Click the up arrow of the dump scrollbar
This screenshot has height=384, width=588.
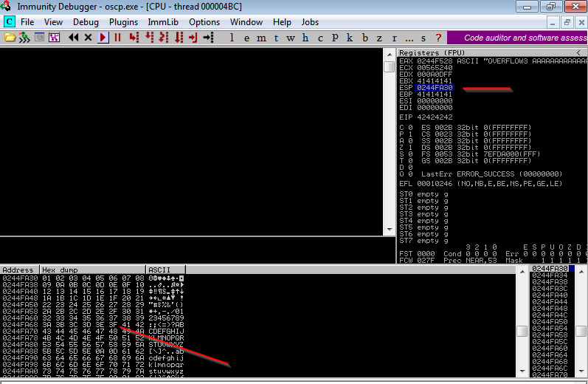tap(522, 271)
